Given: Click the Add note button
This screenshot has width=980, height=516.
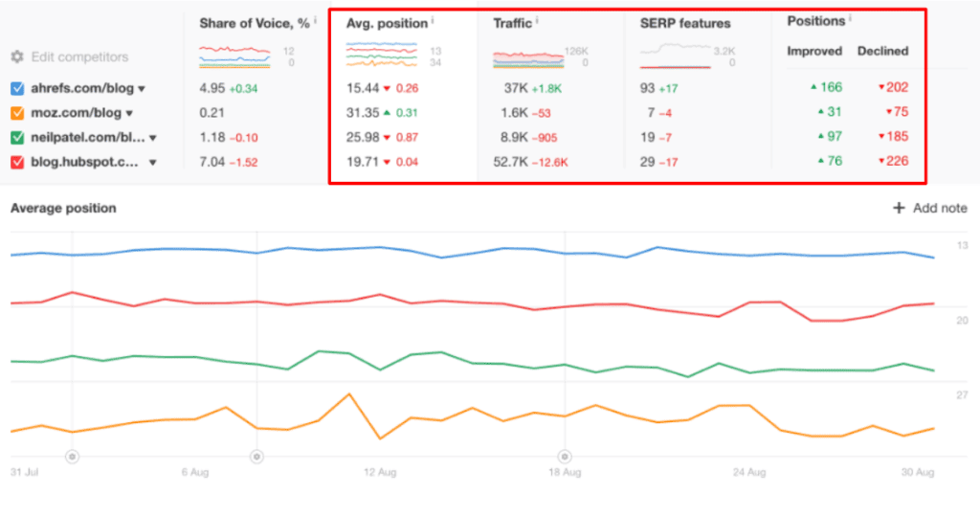Looking at the screenshot, I should point(930,209).
